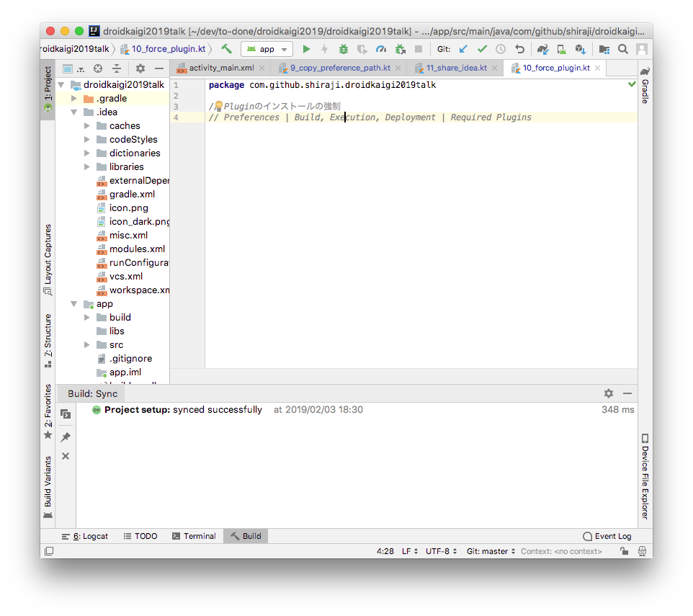Open Project Structure icon
This screenshot has height=616, width=693.
coord(604,49)
